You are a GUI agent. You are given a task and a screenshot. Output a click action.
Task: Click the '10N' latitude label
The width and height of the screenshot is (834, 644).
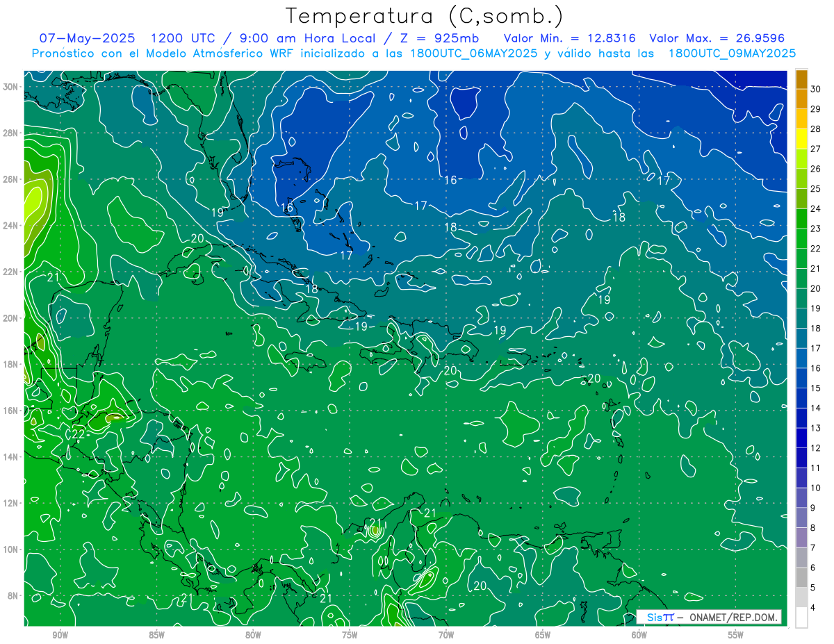(x=11, y=549)
